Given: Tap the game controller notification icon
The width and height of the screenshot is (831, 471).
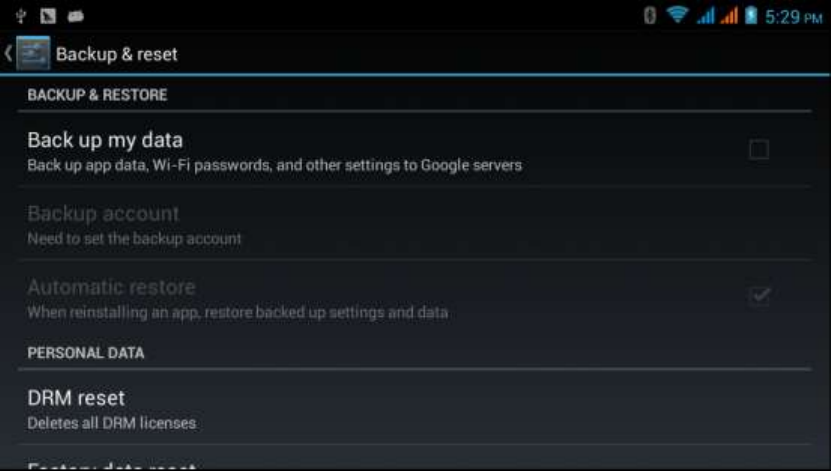Looking at the screenshot, I should [x=76, y=16].
